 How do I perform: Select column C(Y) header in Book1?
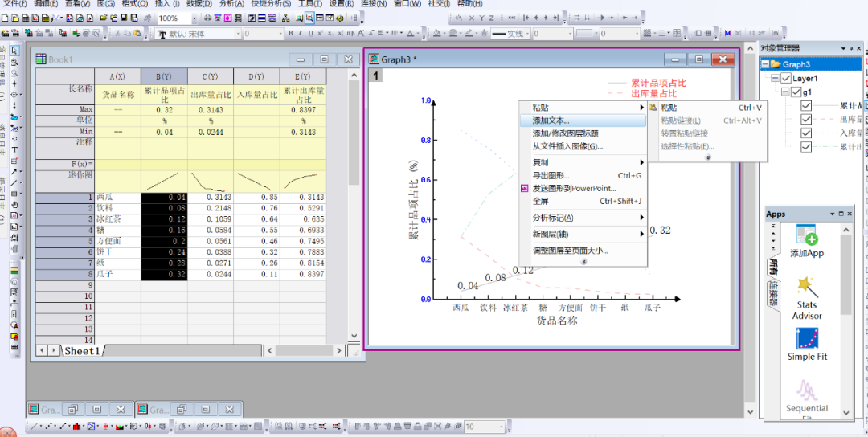pos(211,76)
